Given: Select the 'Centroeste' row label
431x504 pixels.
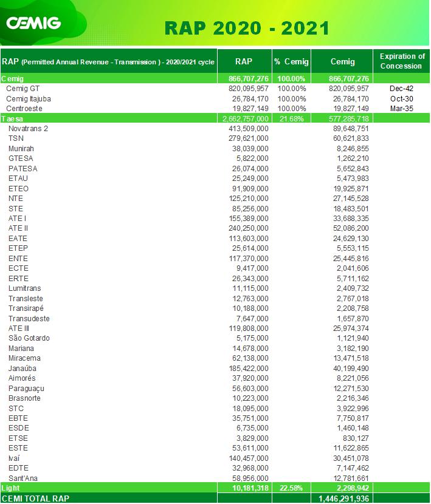Looking at the screenshot, I should pos(24,109).
